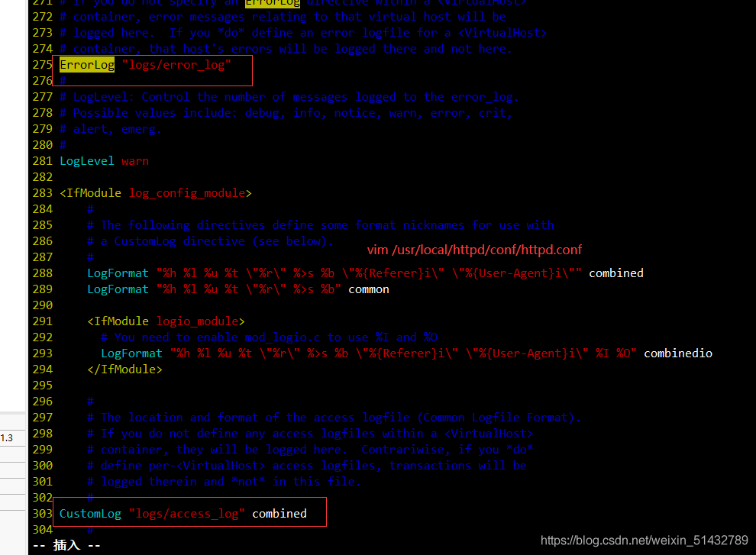Click line number 295
The image size is (756, 555).
(43, 386)
